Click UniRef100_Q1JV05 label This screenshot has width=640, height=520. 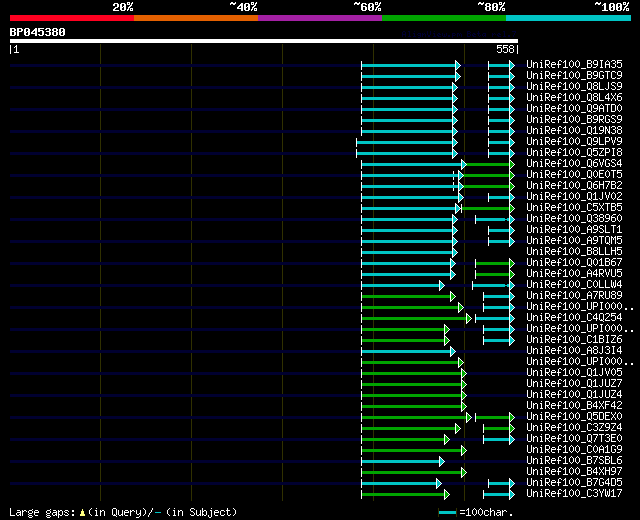pyautogui.click(x=574, y=373)
